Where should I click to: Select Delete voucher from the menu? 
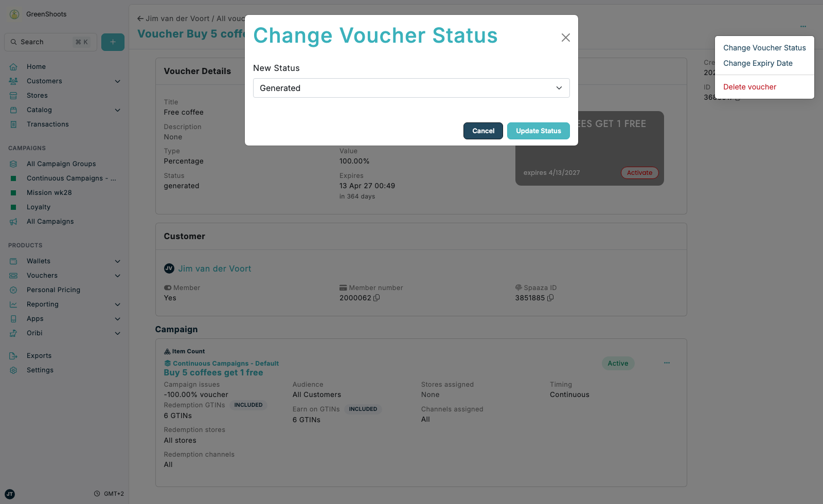pos(749,86)
